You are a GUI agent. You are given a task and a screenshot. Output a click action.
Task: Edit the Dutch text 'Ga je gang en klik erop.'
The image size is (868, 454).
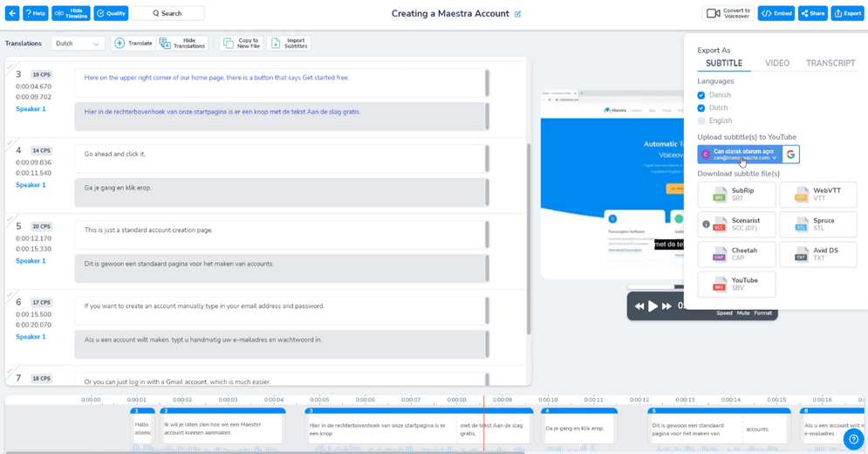tap(282, 193)
